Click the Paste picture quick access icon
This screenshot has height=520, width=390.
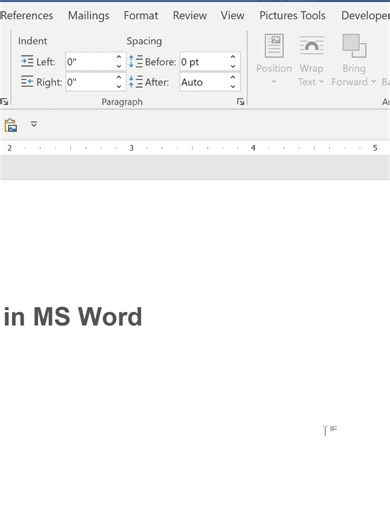point(11,125)
